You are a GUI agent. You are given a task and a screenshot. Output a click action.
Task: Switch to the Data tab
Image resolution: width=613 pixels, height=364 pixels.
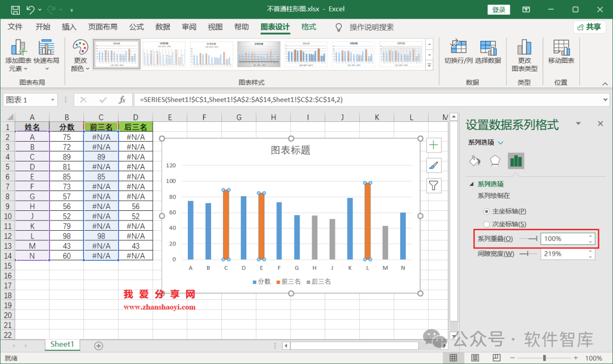[x=163, y=27]
